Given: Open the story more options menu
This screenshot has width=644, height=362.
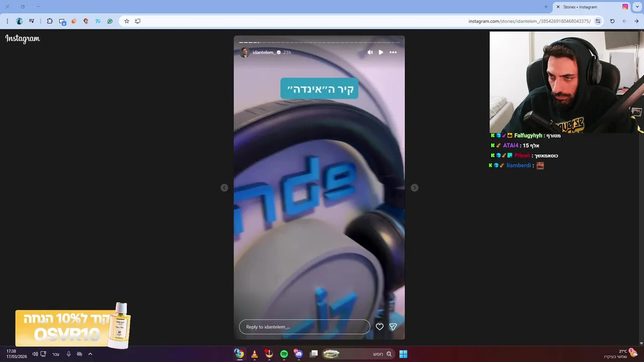Looking at the screenshot, I should click(x=393, y=52).
